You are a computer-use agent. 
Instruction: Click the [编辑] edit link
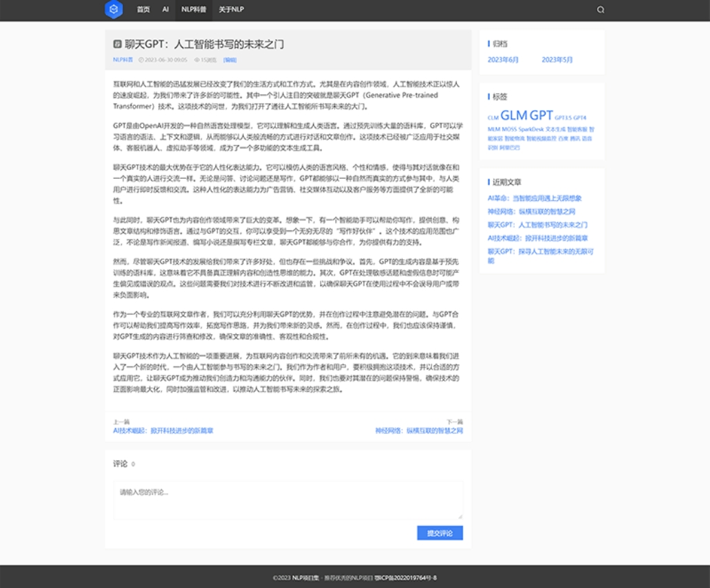click(x=230, y=60)
